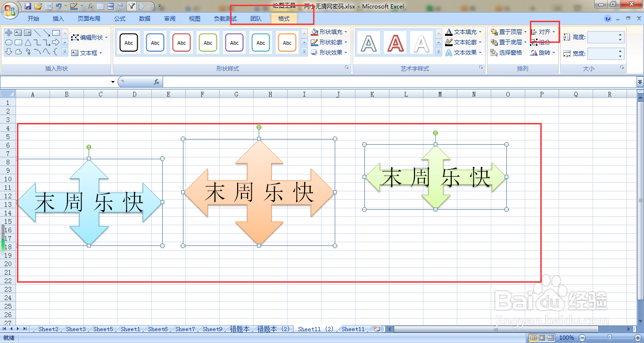Switch to the 数据 (Data) tab
This screenshot has height=343, width=644.
145,19
